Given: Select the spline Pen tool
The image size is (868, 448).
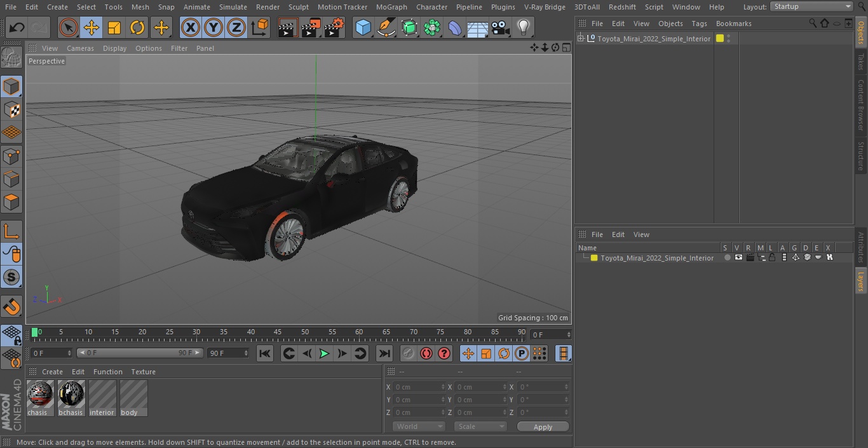Looking at the screenshot, I should pyautogui.click(x=386, y=27).
